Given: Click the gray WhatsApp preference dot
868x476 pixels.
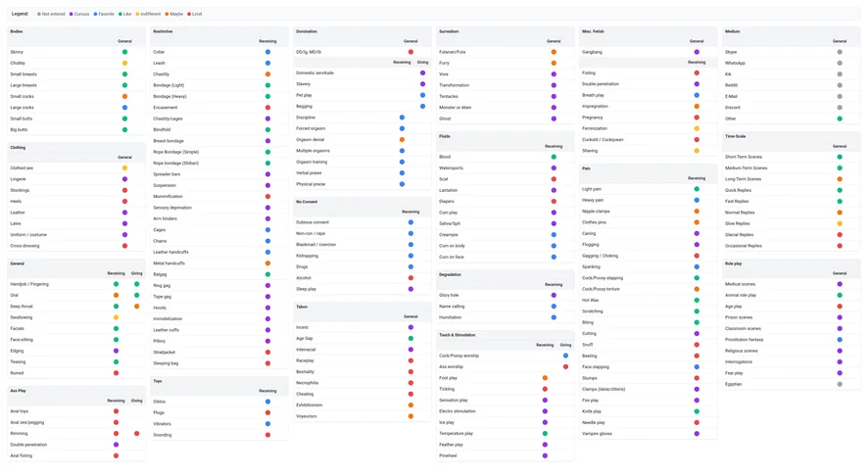Looking at the screenshot, I should tap(840, 63).
